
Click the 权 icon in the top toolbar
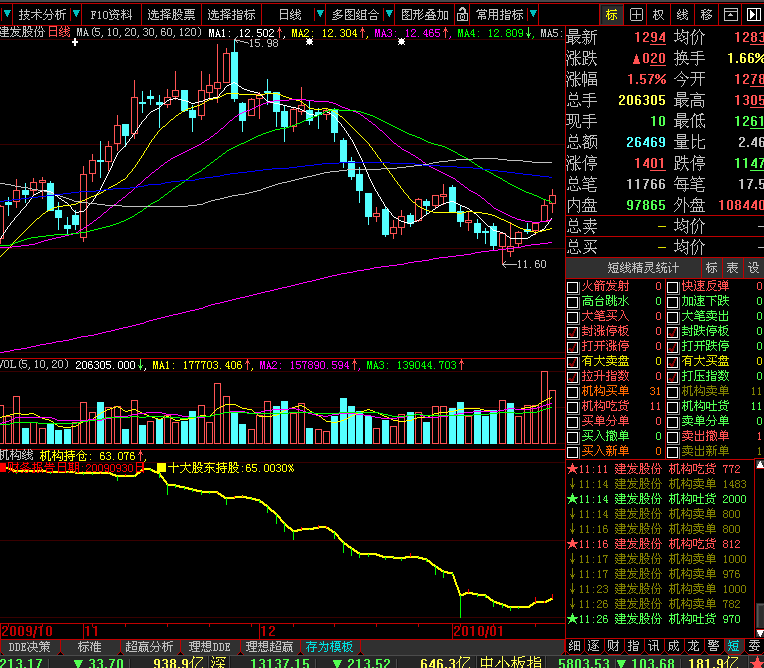(x=659, y=15)
